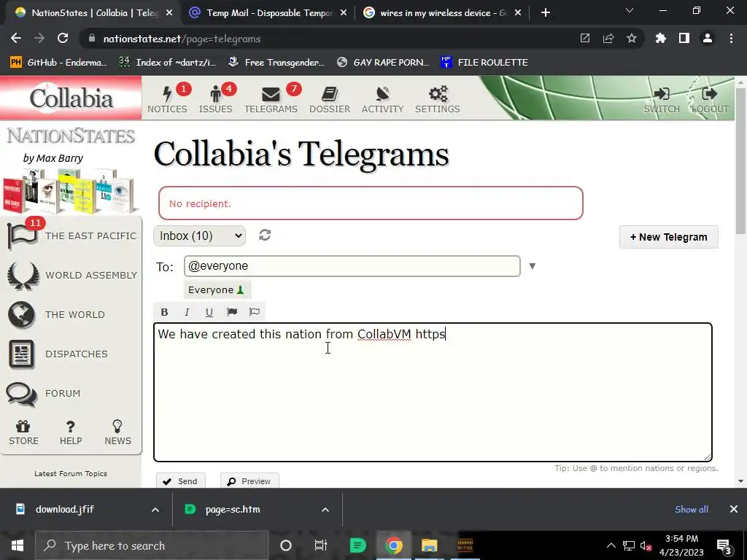Click inside the telegram message text area
This screenshot has height=560, width=747.
pyautogui.click(x=433, y=392)
